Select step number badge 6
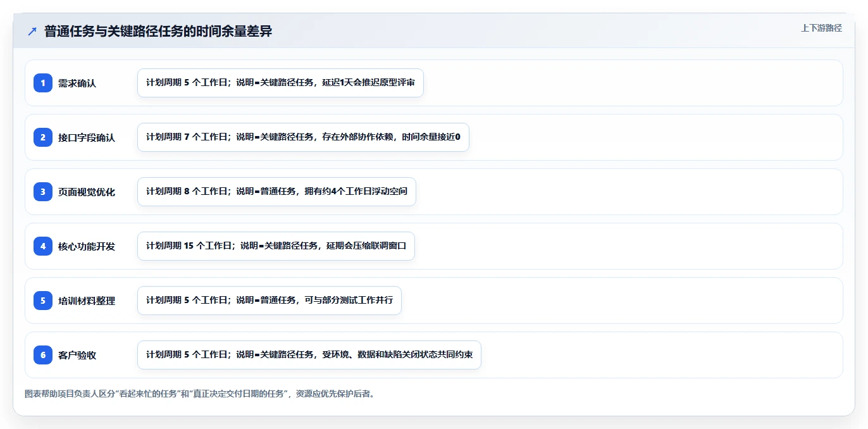868x429 pixels. (x=43, y=355)
